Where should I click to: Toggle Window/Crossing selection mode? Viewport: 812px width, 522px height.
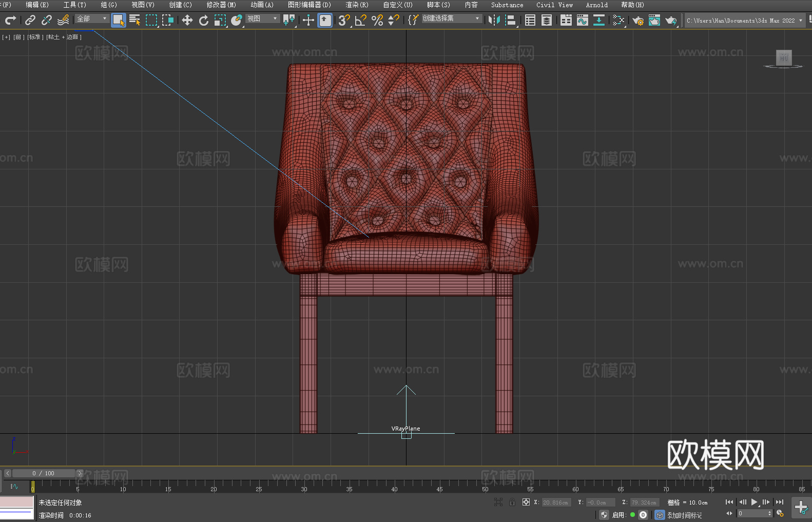click(168, 20)
